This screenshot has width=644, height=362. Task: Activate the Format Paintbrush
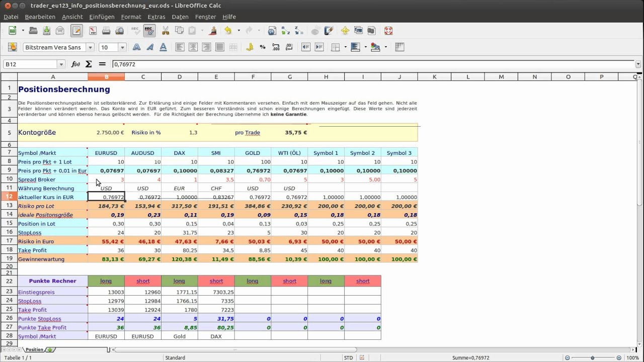pyautogui.click(x=213, y=31)
